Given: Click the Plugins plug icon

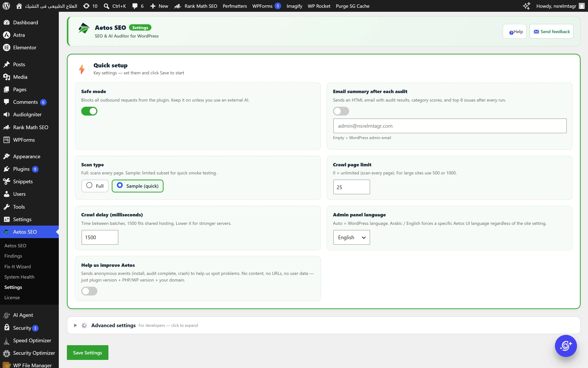Looking at the screenshot, I should point(7,169).
